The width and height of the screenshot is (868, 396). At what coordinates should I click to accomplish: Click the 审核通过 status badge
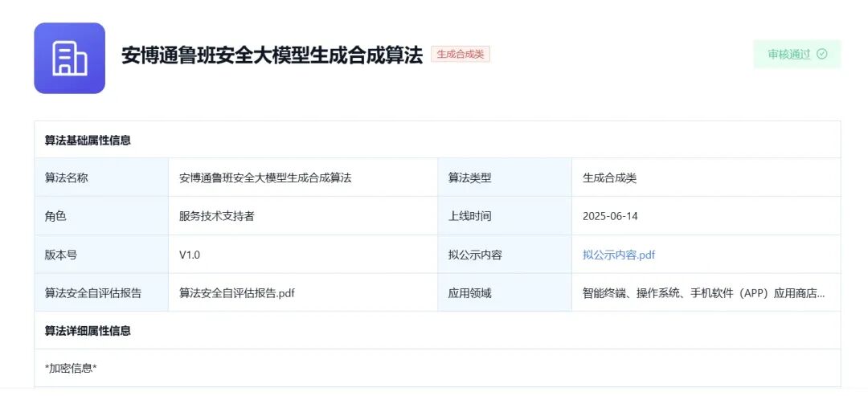point(797,54)
